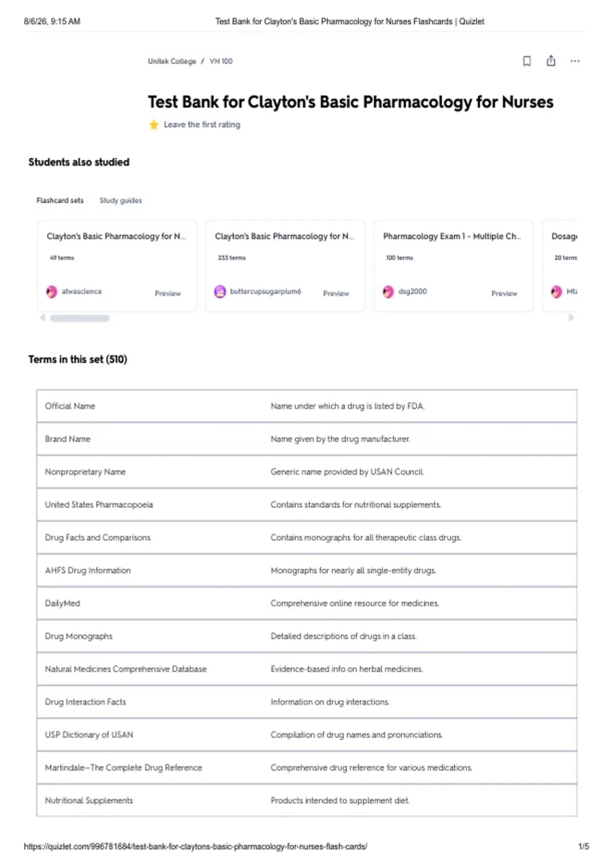Select the Official Name term row

(306, 406)
